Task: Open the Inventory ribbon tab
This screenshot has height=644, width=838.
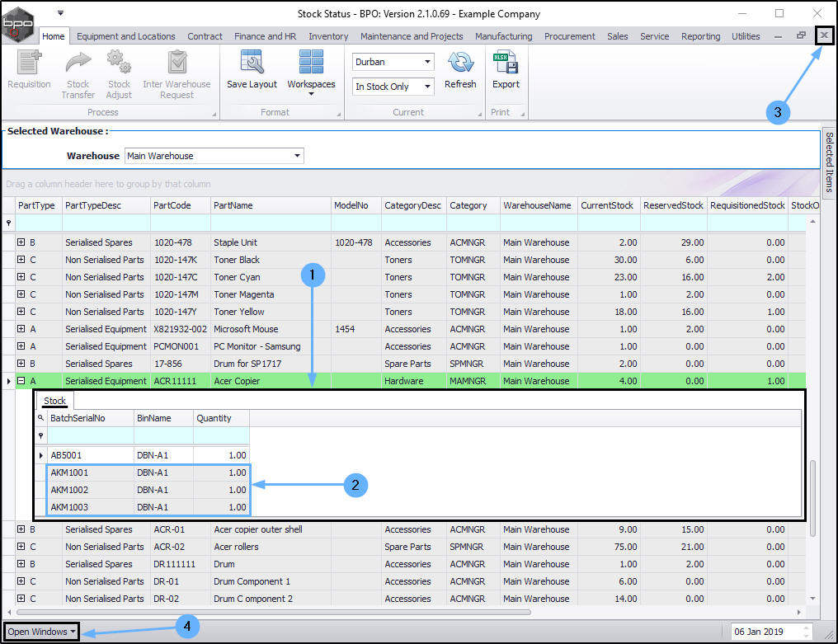Action: pyautogui.click(x=328, y=36)
